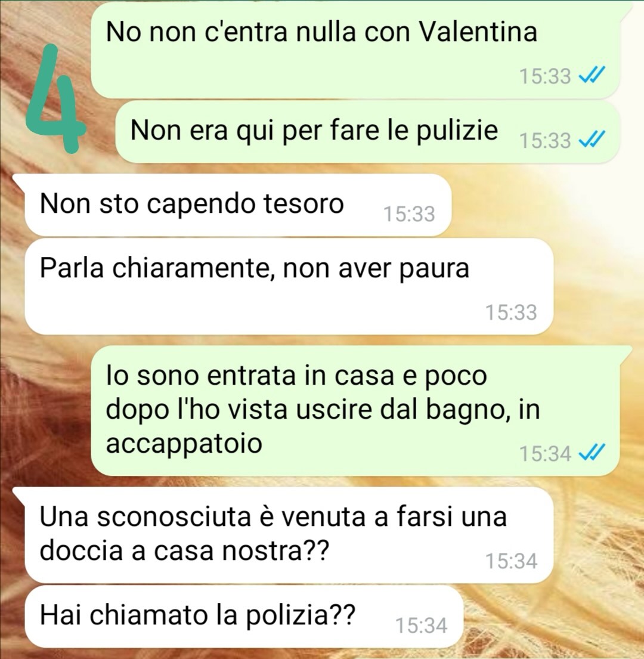Screen dimensions: 644x659
Task: Tap the 'Parla chiaramente, non aver paura' message
Action: coord(289,287)
